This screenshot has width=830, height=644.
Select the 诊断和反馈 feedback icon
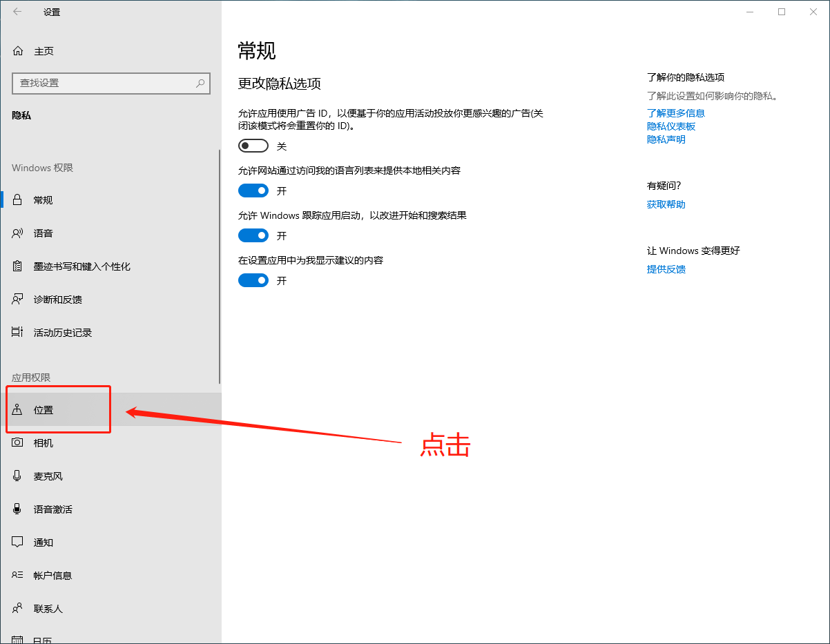pos(17,299)
